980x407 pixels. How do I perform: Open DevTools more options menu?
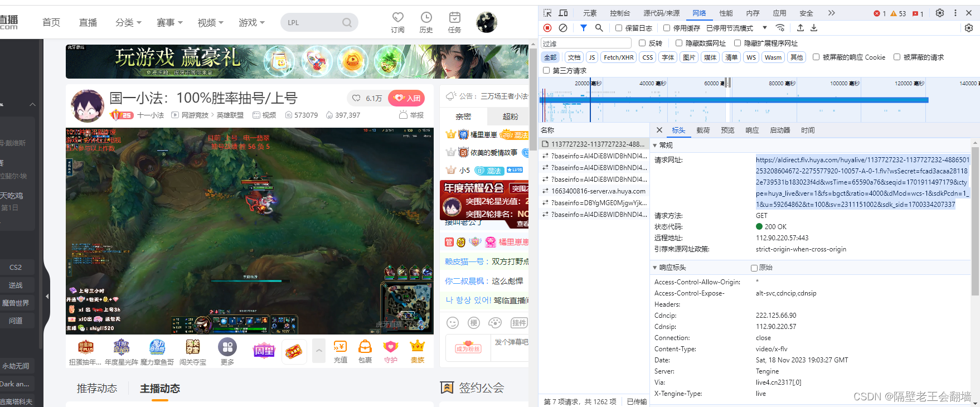955,13
